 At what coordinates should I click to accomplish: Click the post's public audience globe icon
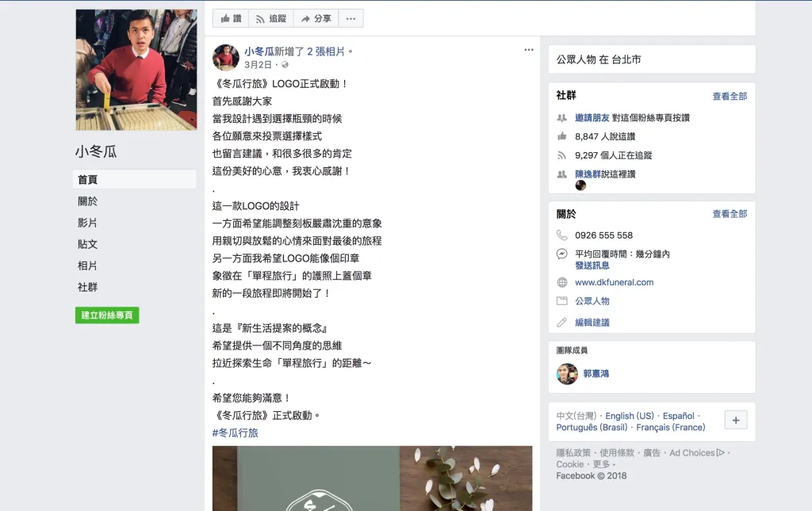click(285, 65)
